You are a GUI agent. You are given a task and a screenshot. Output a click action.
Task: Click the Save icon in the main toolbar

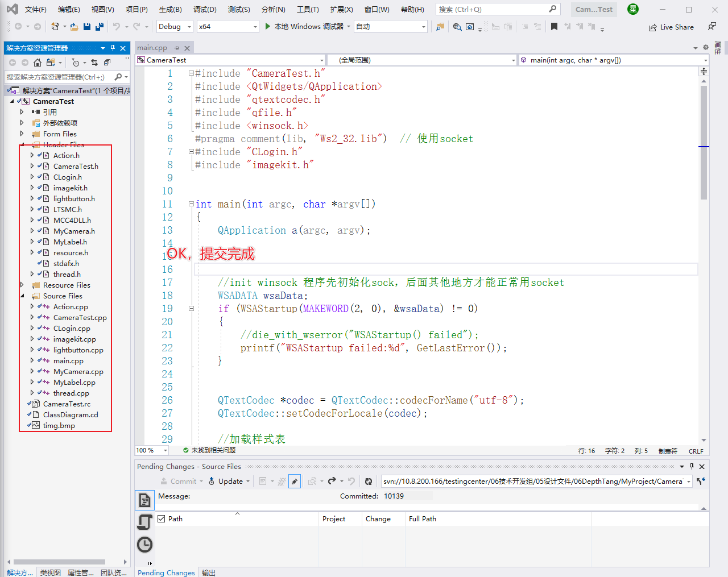(86, 26)
